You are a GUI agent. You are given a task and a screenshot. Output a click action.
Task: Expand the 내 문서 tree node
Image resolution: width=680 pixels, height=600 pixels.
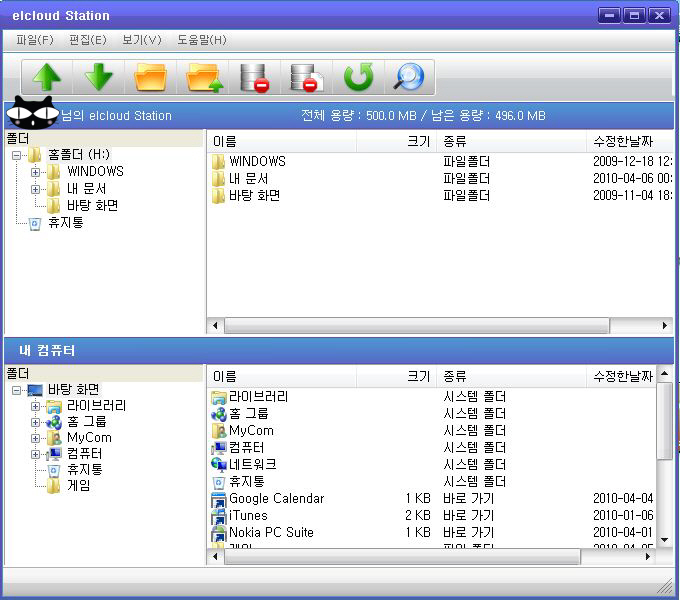coord(36,188)
